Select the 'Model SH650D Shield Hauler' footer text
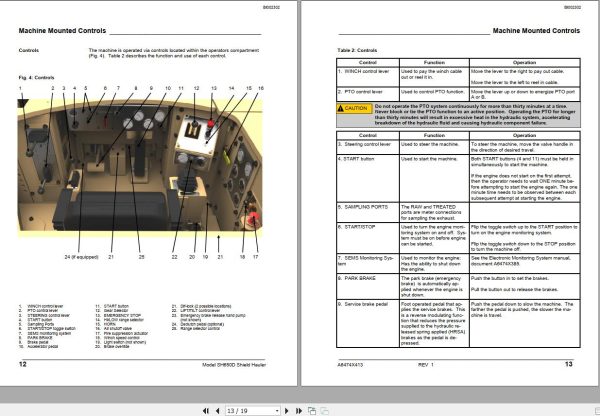Screen dimensions: 600x416 234,365
